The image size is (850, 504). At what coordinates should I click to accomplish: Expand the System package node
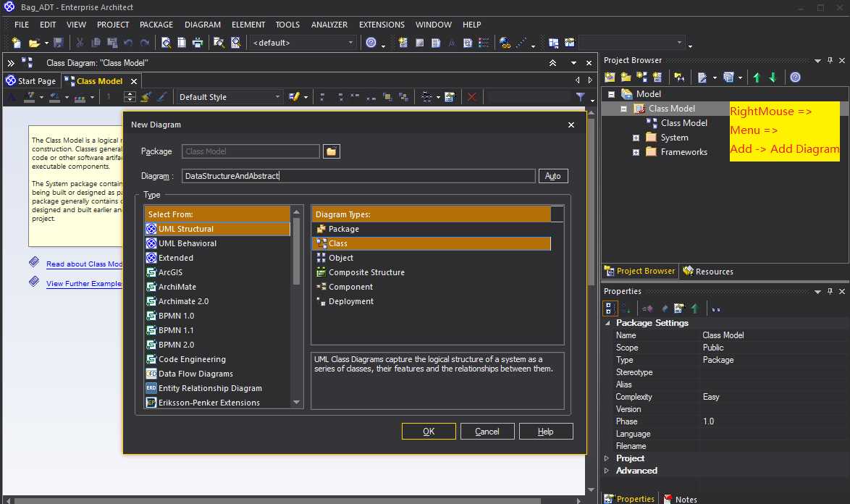pos(636,138)
